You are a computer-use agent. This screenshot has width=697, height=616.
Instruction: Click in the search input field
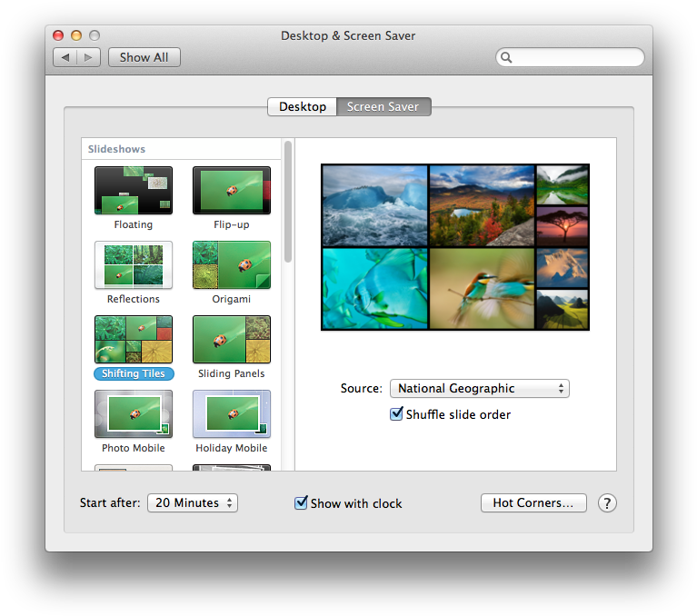(x=570, y=57)
